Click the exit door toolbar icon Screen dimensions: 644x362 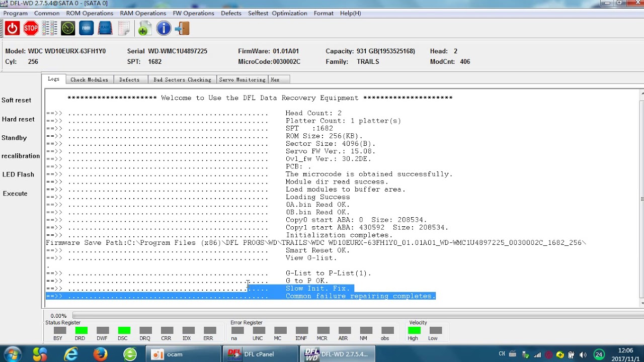(182, 29)
